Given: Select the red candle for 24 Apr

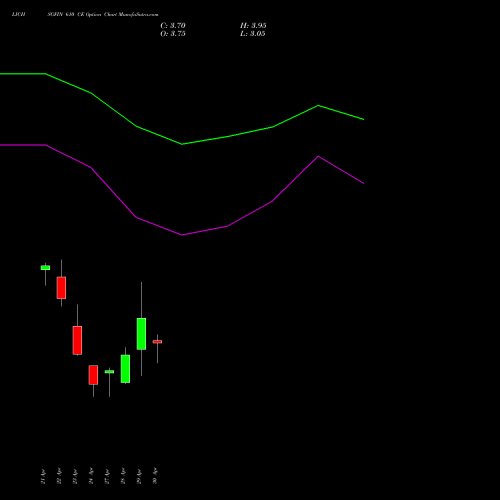Looking at the screenshot, I should (x=93, y=375).
